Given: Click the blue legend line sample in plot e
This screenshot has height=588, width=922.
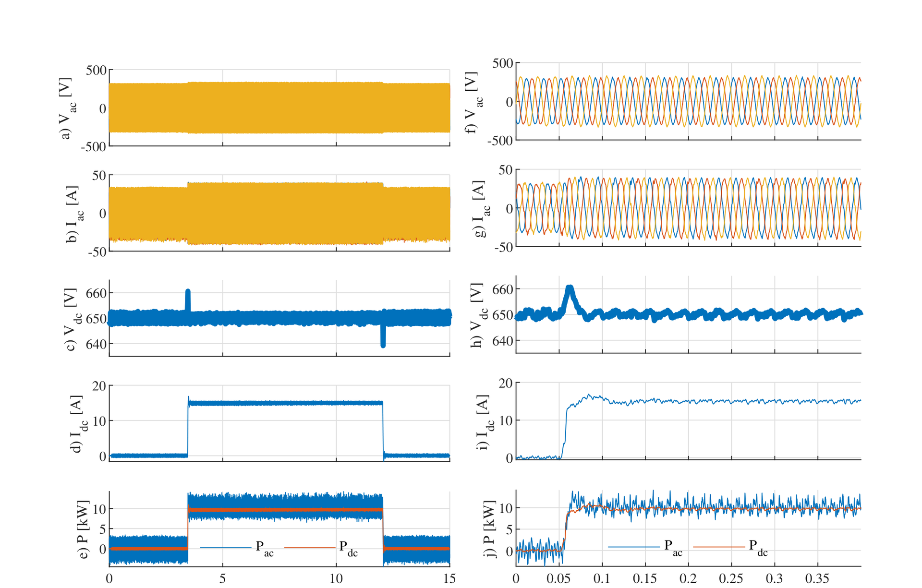Looking at the screenshot, I should point(226,547).
